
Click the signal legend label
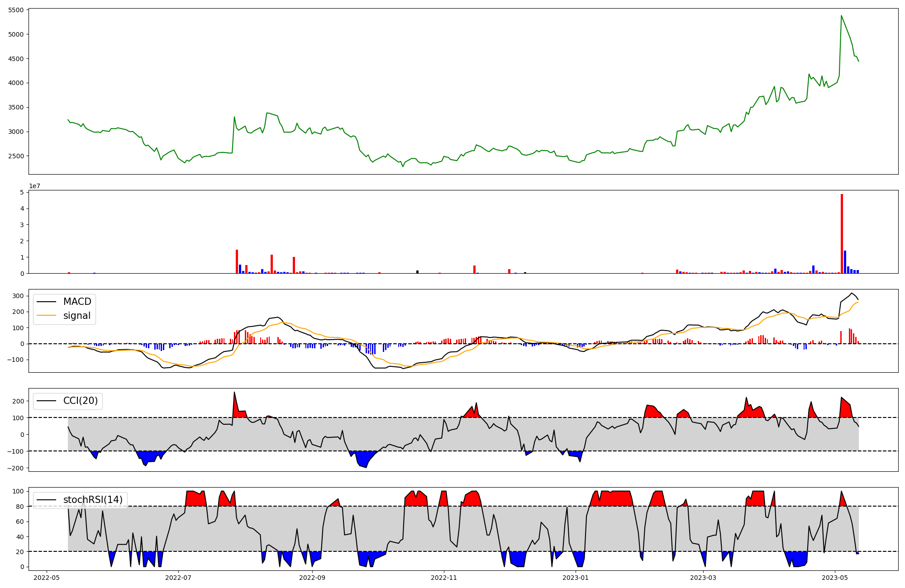click(x=77, y=316)
